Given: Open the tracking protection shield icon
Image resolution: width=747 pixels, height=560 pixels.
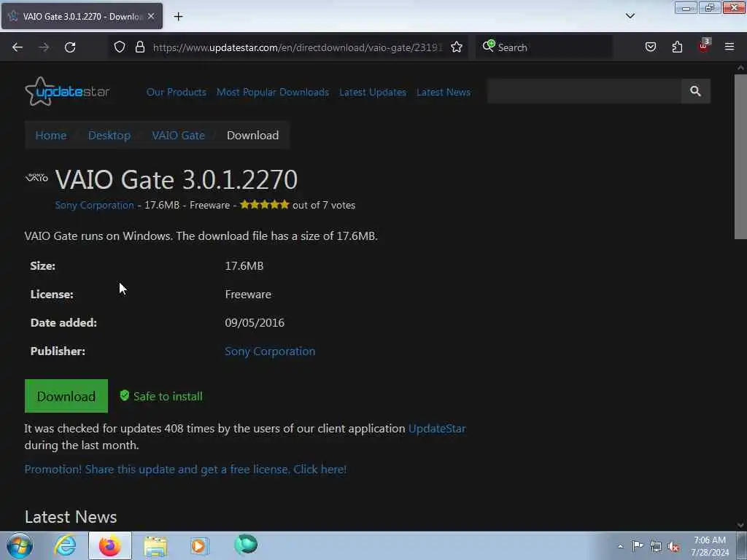Looking at the screenshot, I should 120,47.
